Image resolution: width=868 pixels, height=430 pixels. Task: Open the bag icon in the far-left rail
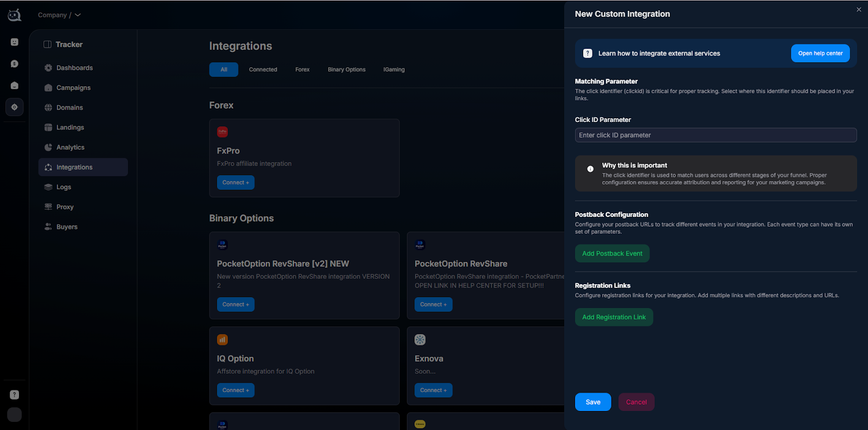point(15,86)
